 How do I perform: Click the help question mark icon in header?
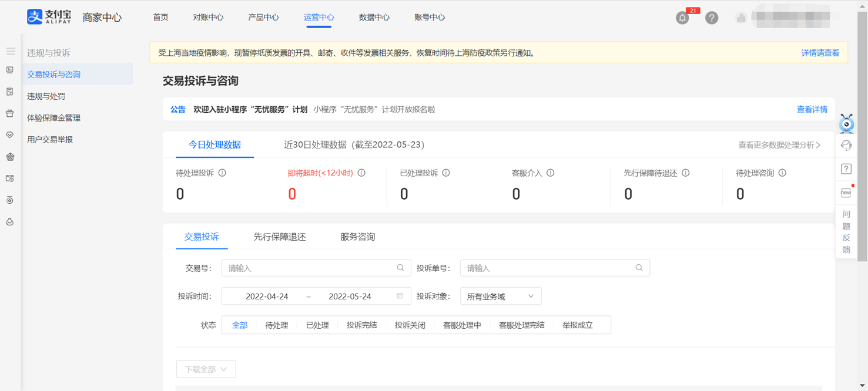pyautogui.click(x=712, y=18)
